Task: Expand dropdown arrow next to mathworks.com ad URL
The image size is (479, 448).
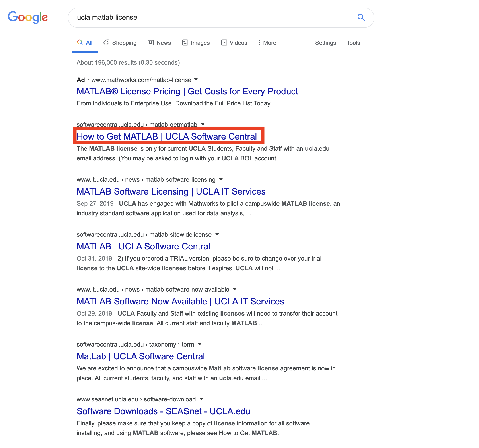Action: click(x=196, y=80)
